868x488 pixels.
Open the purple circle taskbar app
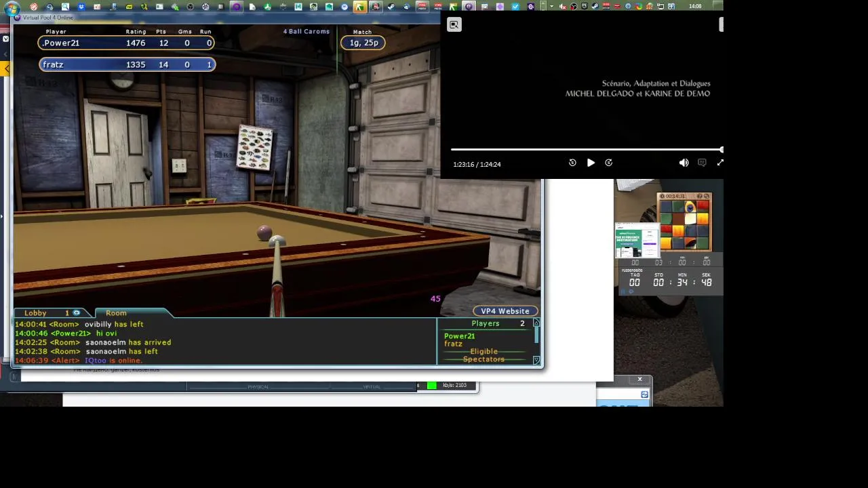click(236, 7)
